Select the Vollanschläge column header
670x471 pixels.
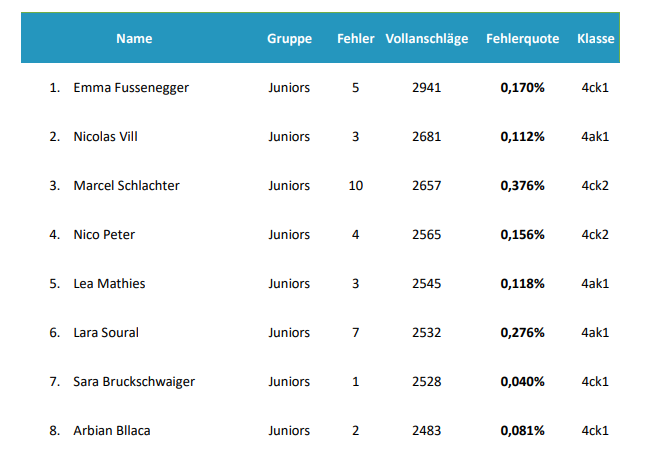click(426, 39)
